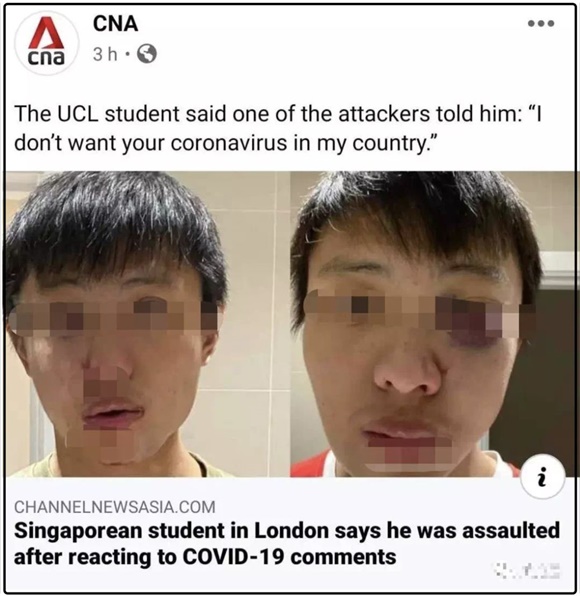Open the Singaporean student in London headline
This screenshot has width=580, height=596.
coord(287,544)
